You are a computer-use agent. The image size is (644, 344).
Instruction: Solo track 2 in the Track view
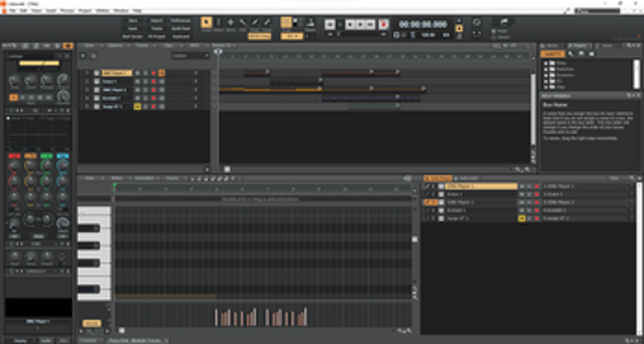146,81
